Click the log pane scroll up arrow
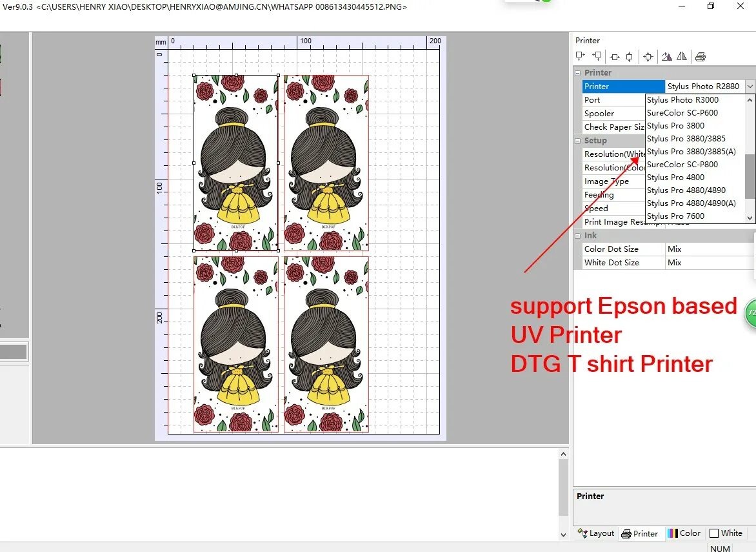This screenshot has height=552, width=756. click(563, 454)
